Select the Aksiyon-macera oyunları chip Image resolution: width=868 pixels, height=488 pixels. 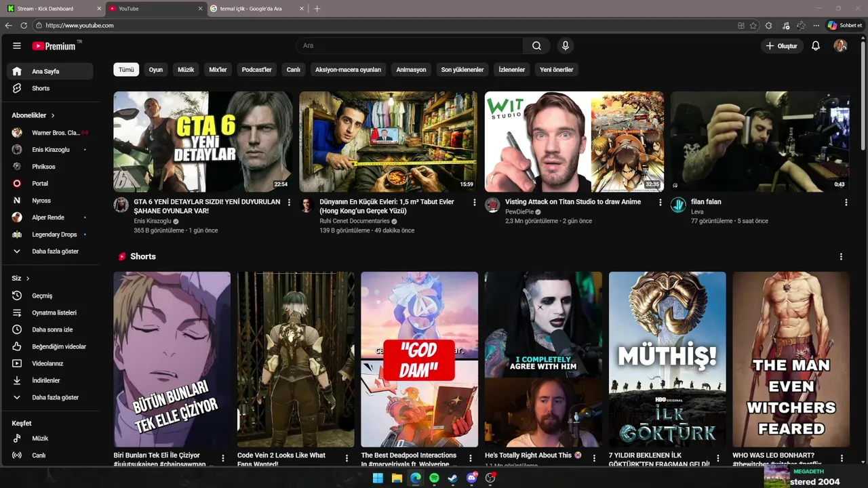coord(348,70)
